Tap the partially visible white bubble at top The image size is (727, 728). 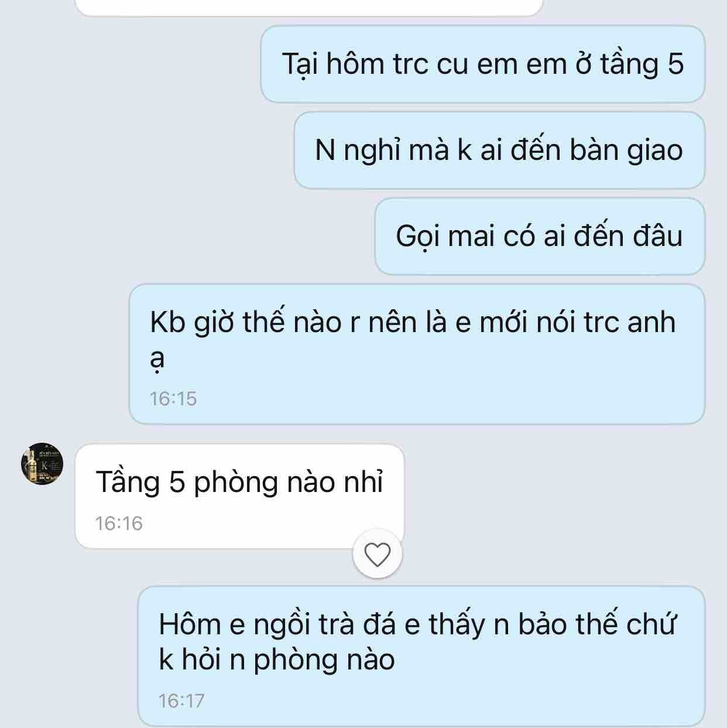[309, 7]
